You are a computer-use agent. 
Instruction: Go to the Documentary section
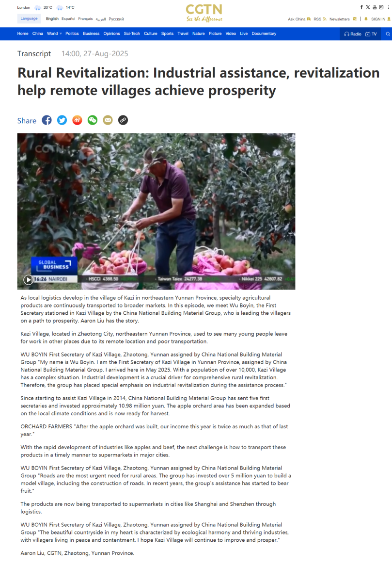(264, 33)
